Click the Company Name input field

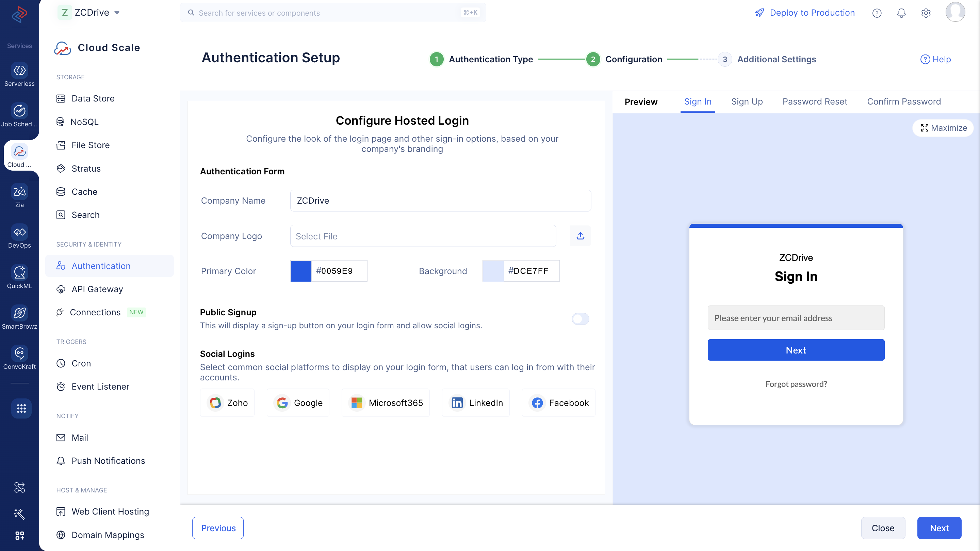click(441, 200)
